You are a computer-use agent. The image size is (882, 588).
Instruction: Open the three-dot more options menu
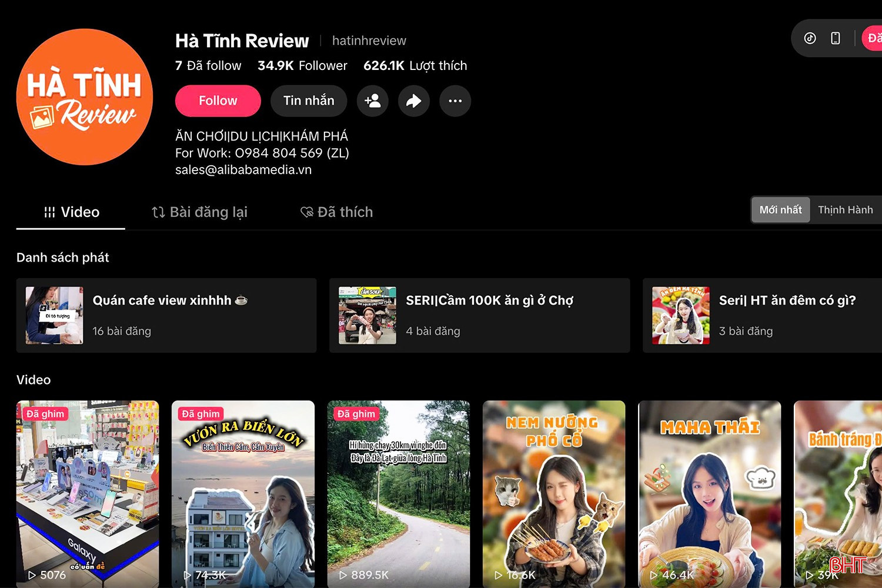455,101
